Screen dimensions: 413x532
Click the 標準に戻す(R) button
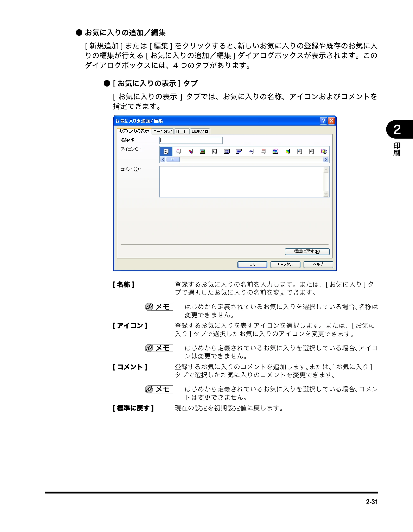point(307,251)
